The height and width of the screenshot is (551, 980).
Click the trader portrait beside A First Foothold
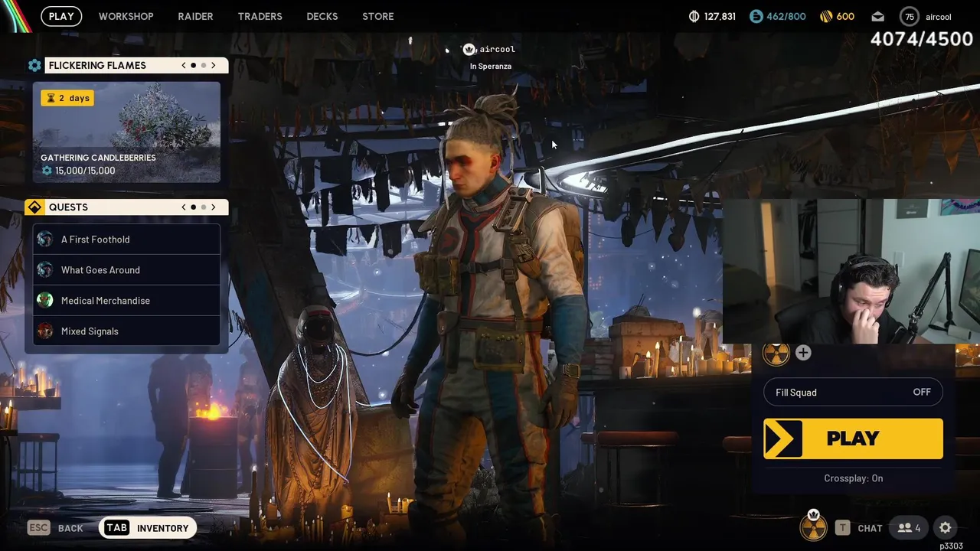point(45,240)
